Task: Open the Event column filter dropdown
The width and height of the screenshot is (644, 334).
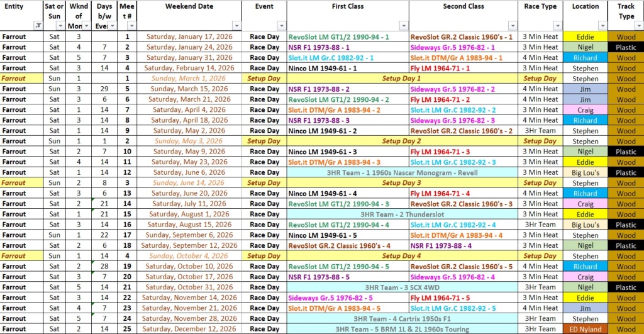Action: tap(281, 26)
